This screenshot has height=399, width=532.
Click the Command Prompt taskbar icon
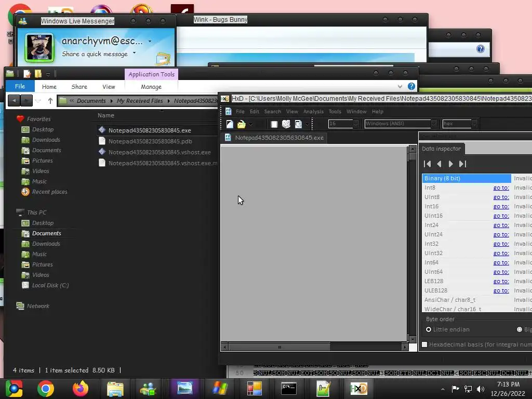click(x=289, y=389)
